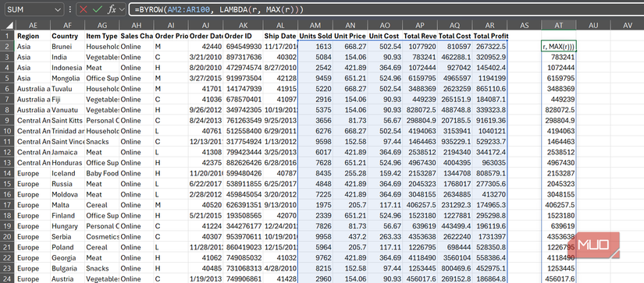
Task: Select result 2153287 in column AT
Action: (559, 173)
